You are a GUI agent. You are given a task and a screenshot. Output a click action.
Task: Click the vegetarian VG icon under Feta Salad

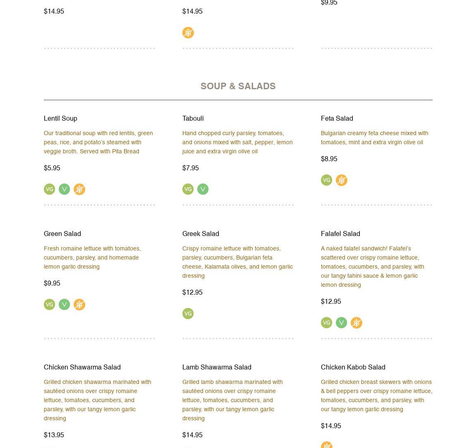(327, 180)
